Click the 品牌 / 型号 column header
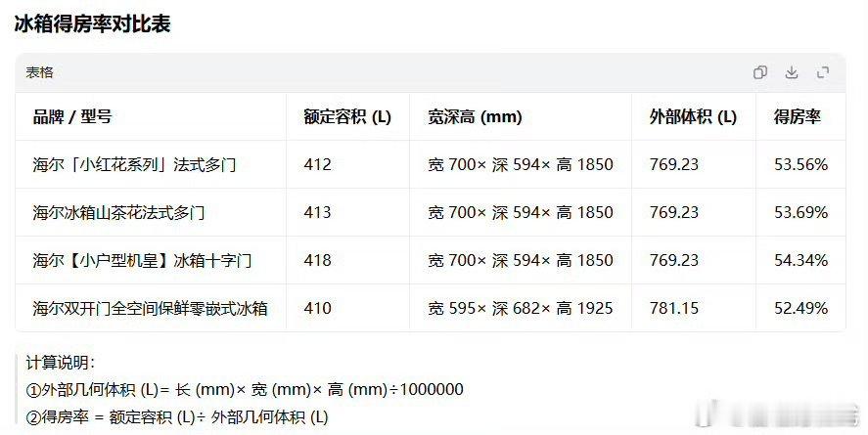Screen dimensions: 868x435 (x=72, y=116)
